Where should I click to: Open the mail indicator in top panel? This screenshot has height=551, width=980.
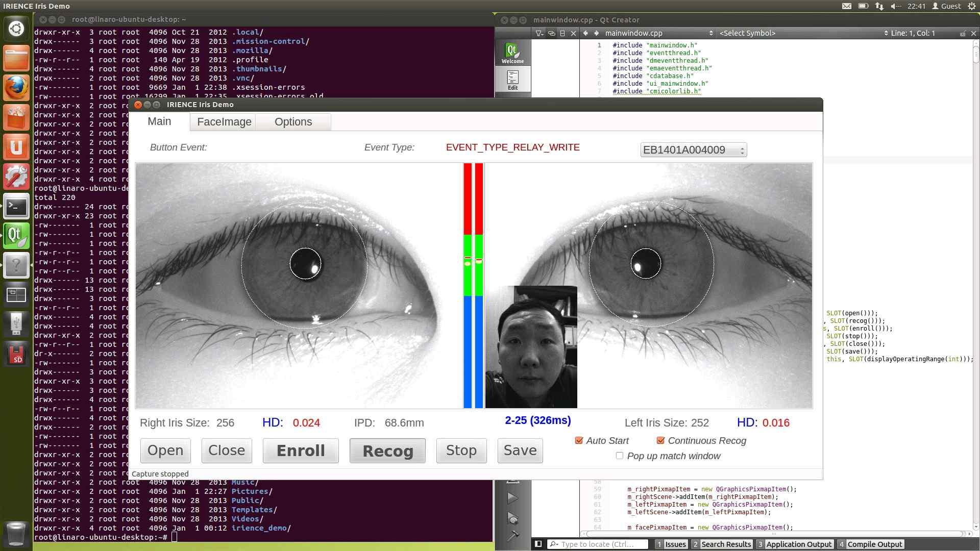pyautogui.click(x=846, y=6)
